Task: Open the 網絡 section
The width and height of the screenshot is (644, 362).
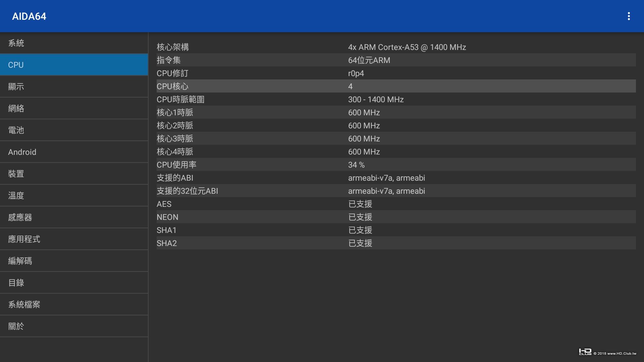Action: coord(74,108)
